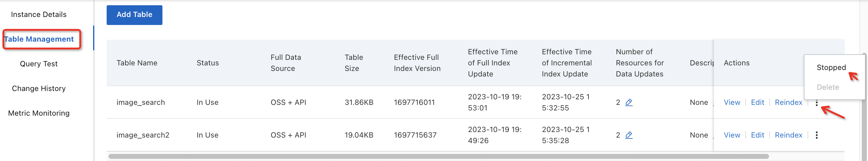Open Query Test in the sidebar
Viewport: 868px width, 161px height.
39,64
